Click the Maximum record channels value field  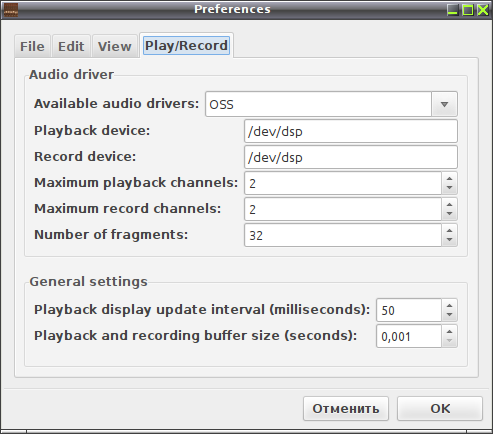pyautogui.click(x=343, y=209)
